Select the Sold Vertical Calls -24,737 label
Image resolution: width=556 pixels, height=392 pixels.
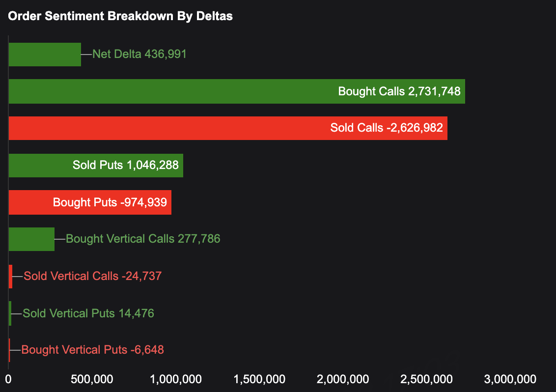point(93,276)
